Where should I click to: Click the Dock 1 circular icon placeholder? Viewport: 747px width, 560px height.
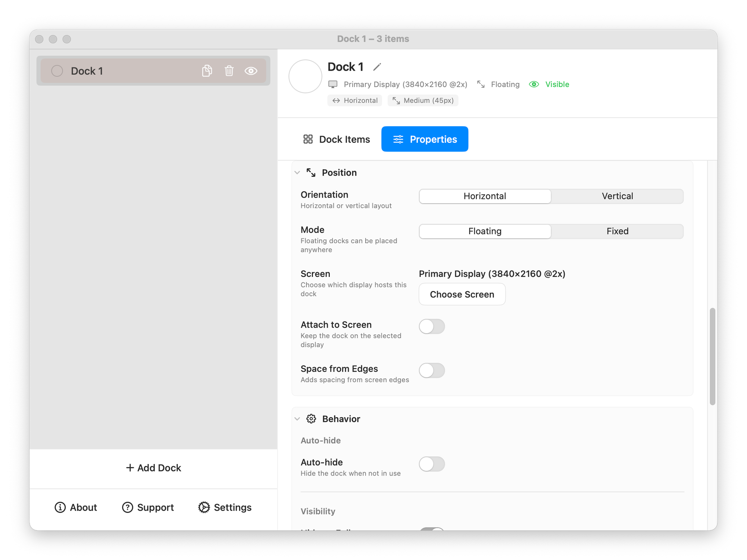point(305,76)
